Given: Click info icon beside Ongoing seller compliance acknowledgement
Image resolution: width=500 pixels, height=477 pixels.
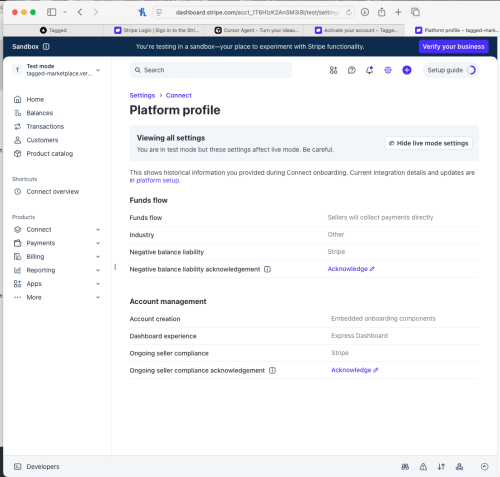Looking at the screenshot, I should click(272, 370).
